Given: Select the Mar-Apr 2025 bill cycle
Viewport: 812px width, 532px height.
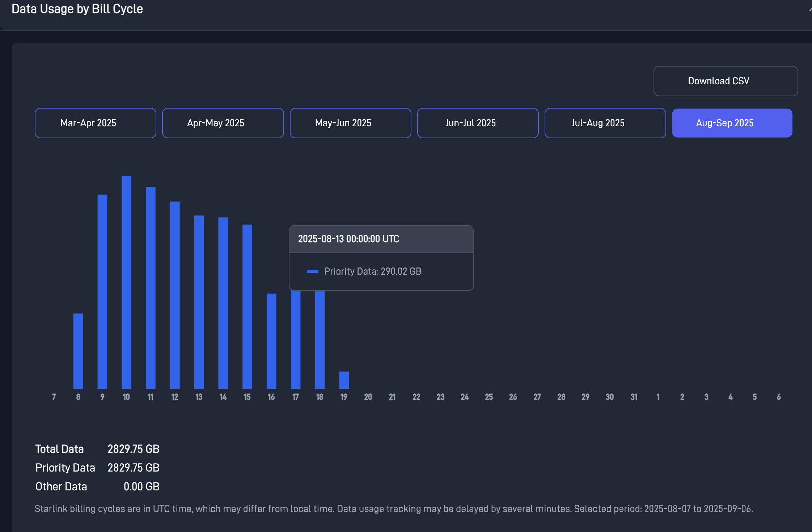Looking at the screenshot, I should point(96,123).
